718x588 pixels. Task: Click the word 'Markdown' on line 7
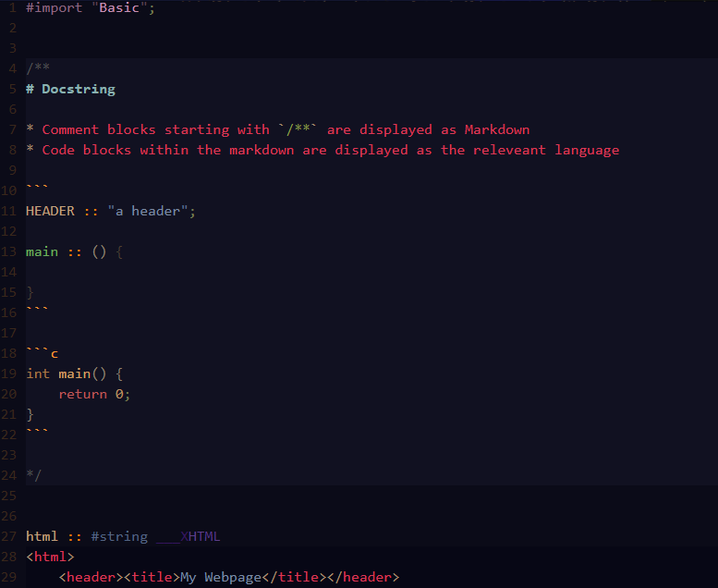[497, 129]
